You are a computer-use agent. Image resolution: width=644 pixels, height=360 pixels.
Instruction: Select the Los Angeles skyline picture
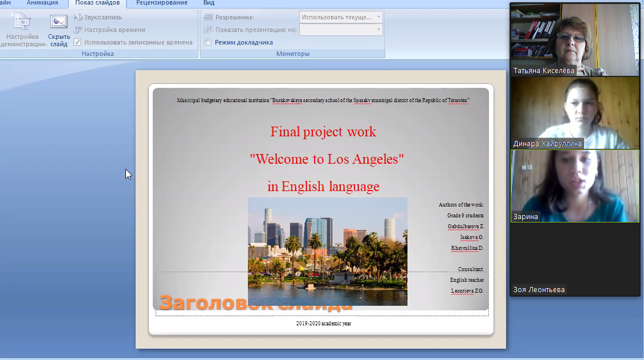[327, 251]
